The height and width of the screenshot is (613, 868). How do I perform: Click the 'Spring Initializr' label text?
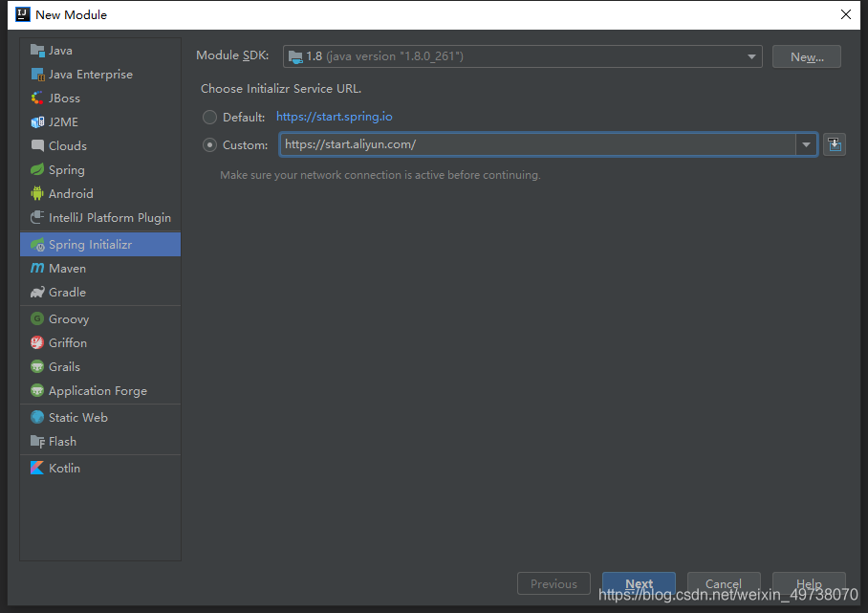90,244
